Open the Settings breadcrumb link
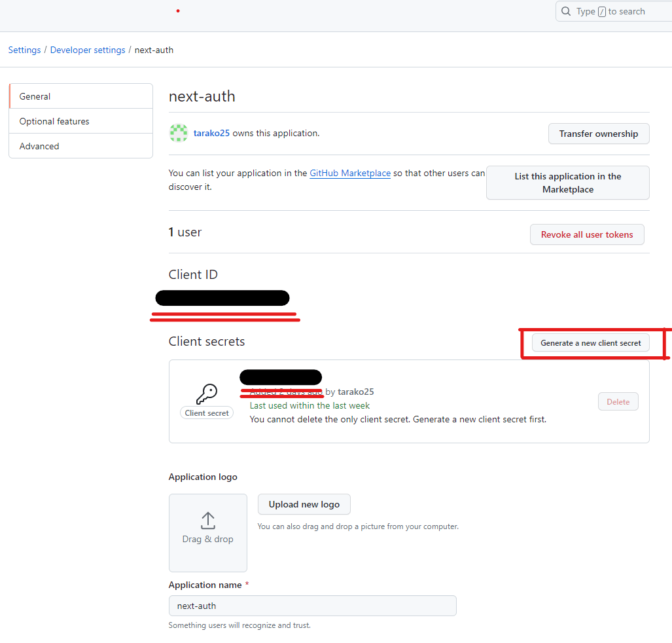This screenshot has height=643, width=672. [x=24, y=50]
